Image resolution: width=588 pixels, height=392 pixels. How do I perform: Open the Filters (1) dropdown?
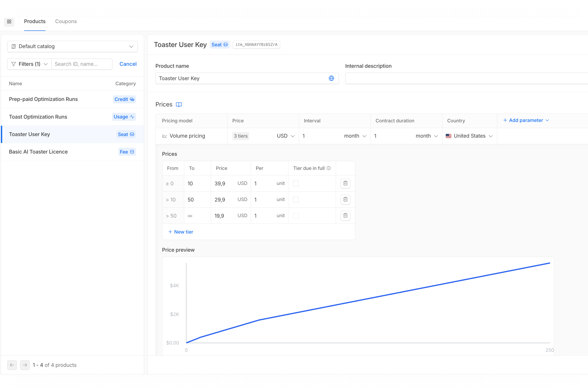click(30, 64)
